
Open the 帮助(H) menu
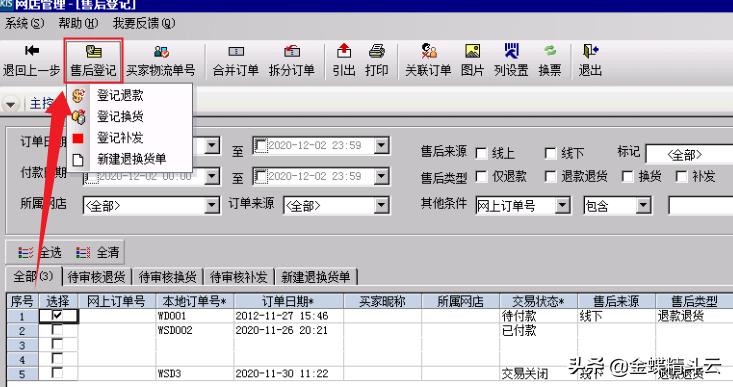[78, 23]
